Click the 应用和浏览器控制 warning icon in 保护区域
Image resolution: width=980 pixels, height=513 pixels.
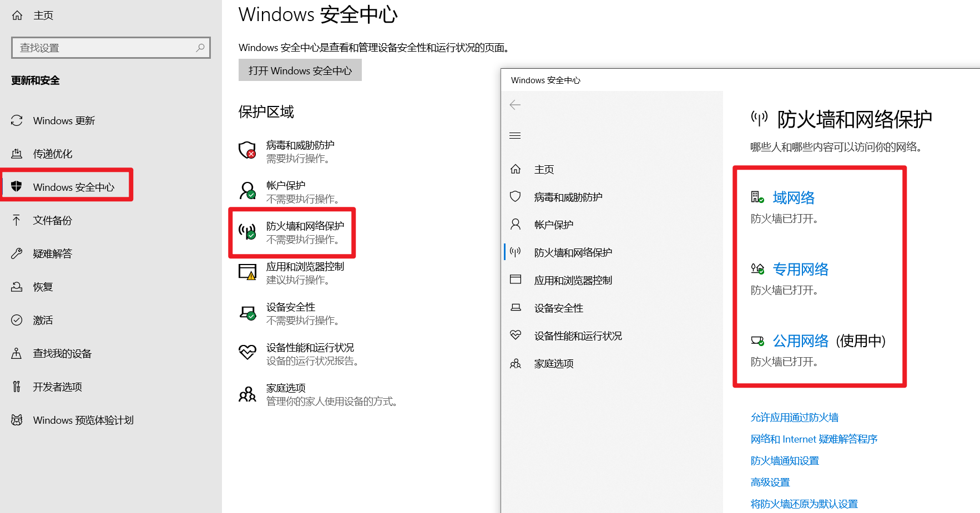pyautogui.click(x=247, y=271)
